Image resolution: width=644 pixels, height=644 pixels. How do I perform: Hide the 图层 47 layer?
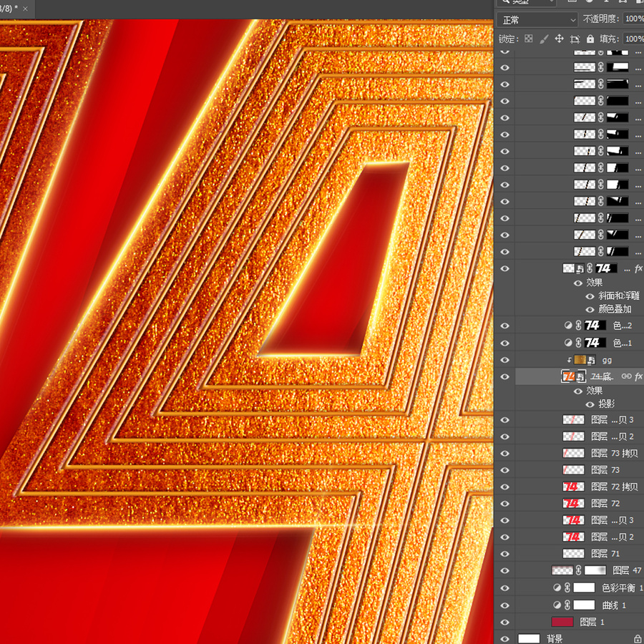[504, 570]
